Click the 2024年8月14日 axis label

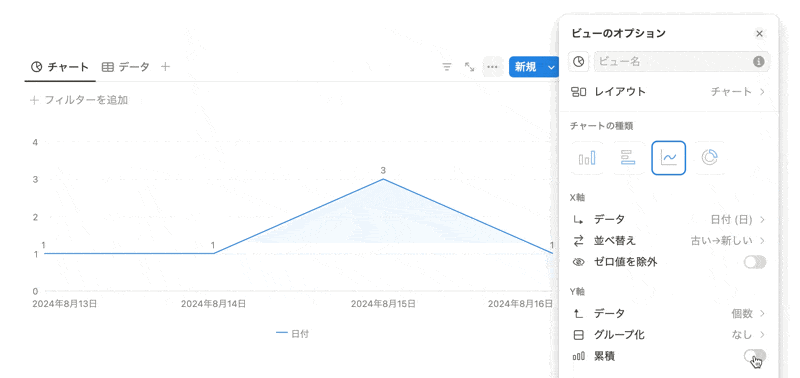(x=214, y=304)
